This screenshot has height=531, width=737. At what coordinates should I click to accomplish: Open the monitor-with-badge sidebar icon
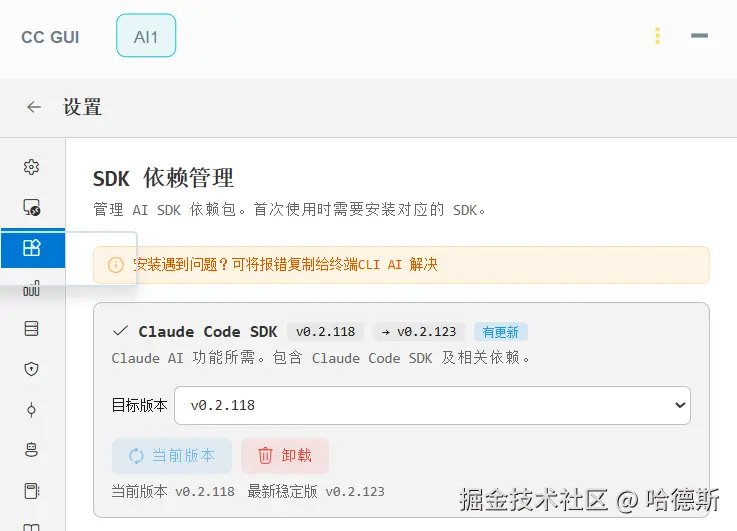coord(31,207)
